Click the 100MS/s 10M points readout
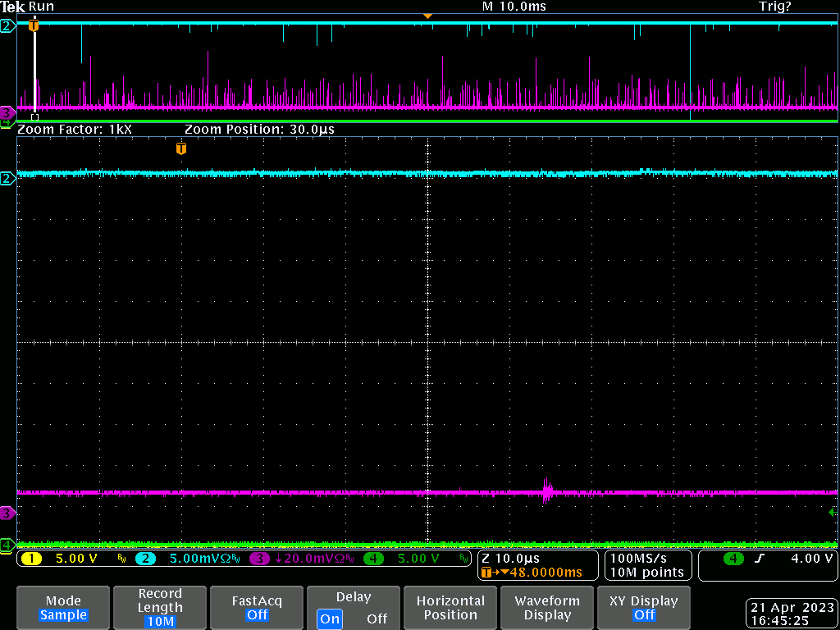Image resolution: width=840 pixels, height=630 pixels. (x=647, y=565)
